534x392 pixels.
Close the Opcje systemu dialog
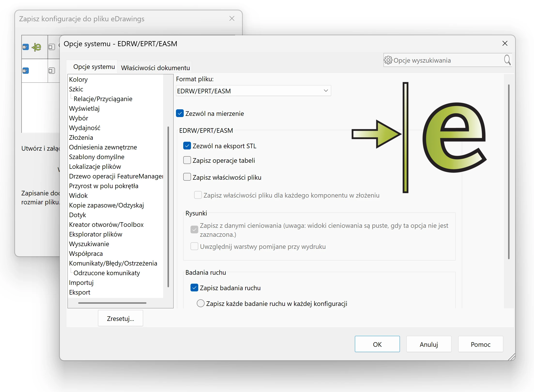[x=505, y=44]
